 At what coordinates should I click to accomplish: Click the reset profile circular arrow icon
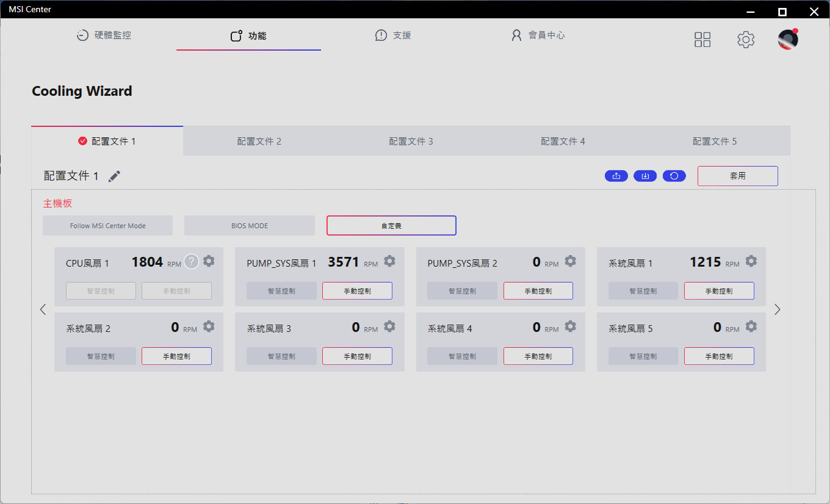(674, 176)
